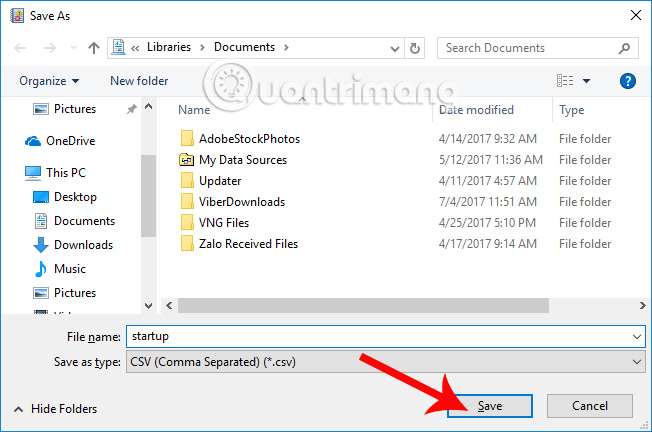
Task: Click navigation pane scroll down arrow
Action: pos(148,306)
